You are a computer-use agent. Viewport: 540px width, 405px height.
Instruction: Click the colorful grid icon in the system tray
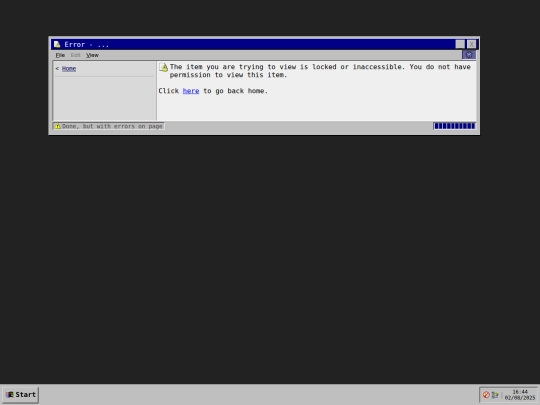[x=495, y=395]
